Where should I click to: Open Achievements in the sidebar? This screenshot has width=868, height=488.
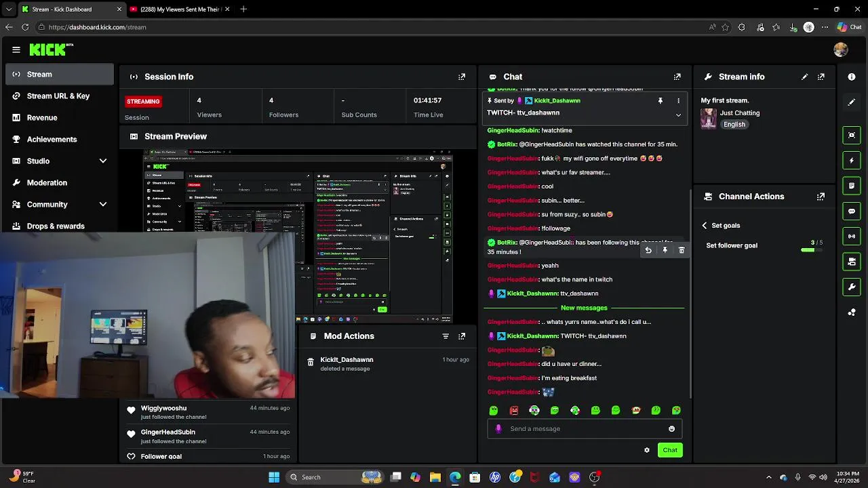click(x=60, y=140)
